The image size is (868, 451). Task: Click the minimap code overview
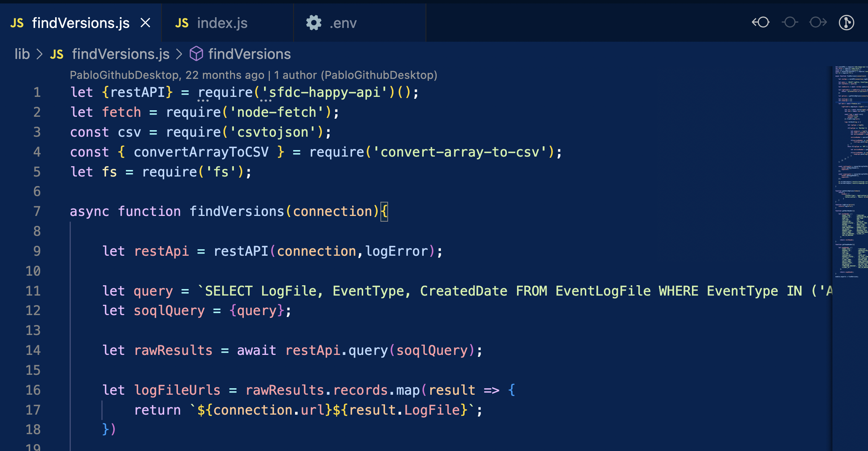tap(850, 172)
